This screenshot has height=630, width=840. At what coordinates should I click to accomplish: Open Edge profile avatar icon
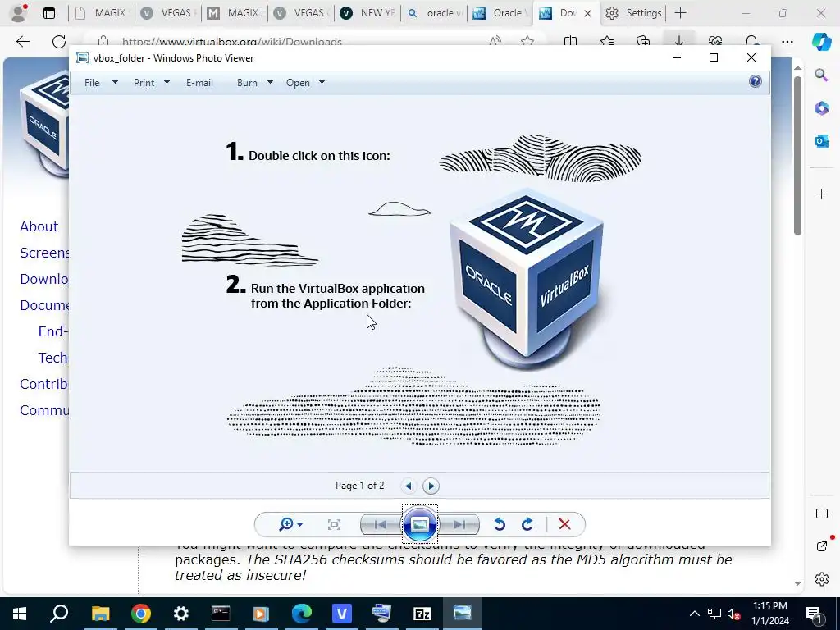coord(19,13)
